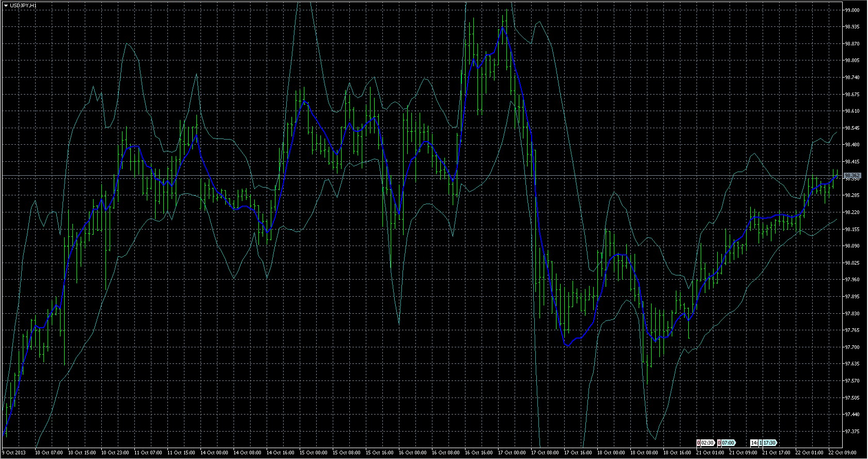
Task: Click the 14 Oct 16:00 time label
Action: (281, 453)
